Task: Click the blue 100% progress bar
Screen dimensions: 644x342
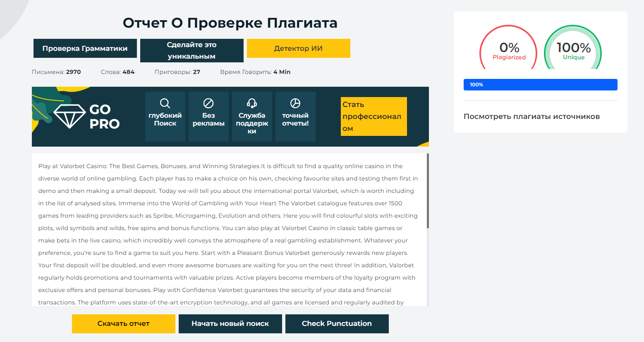Action: point(541,85)
